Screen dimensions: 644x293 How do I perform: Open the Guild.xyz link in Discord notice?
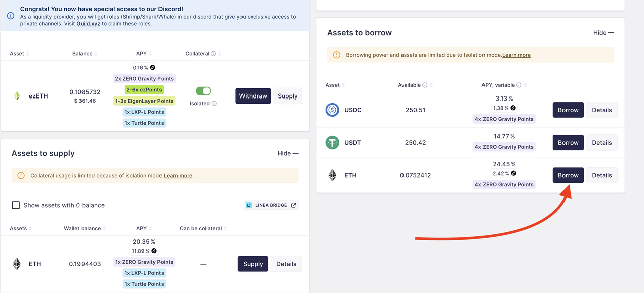[88, 24]
